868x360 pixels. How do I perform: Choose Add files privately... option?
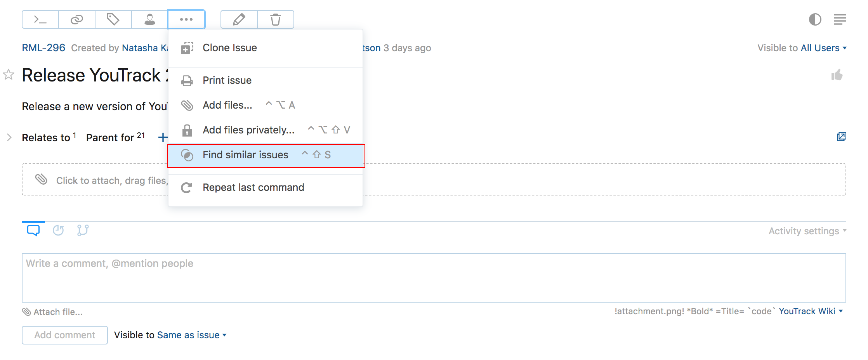(266, 130)
